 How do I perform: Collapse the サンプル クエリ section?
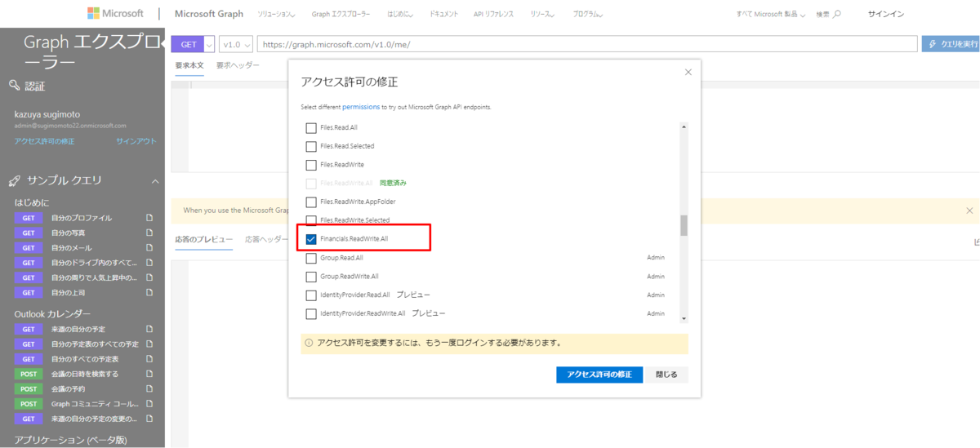point(155,181)
